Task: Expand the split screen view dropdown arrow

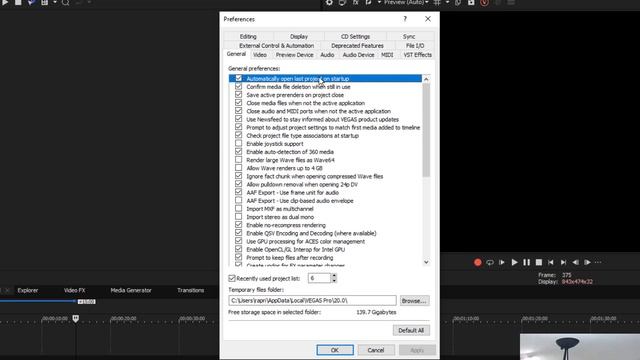Action: 379,2
